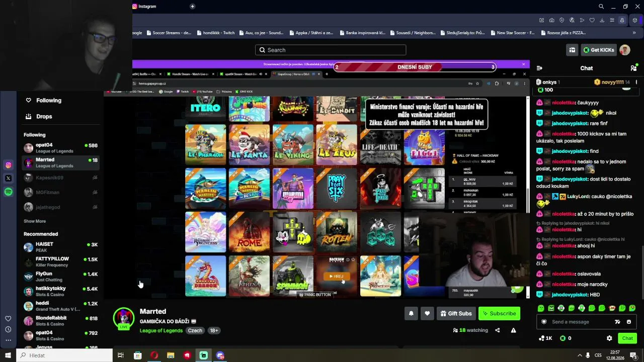Open Spotify in the Opera sidebar
Screen dimensions: 644x362
pos(8,192)
